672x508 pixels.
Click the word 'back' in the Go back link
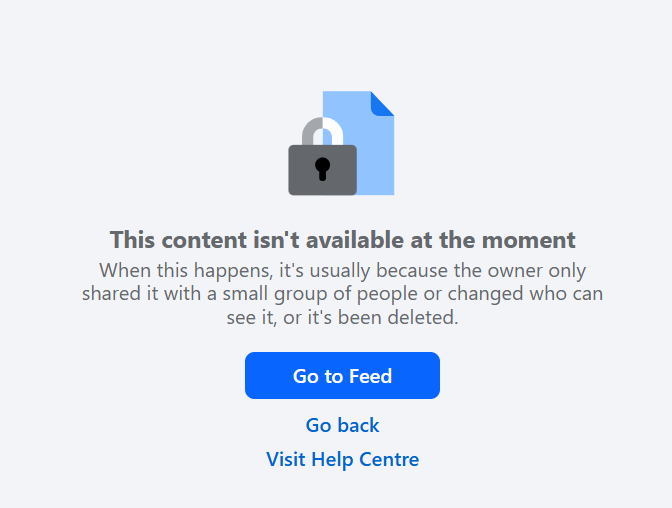358,425
